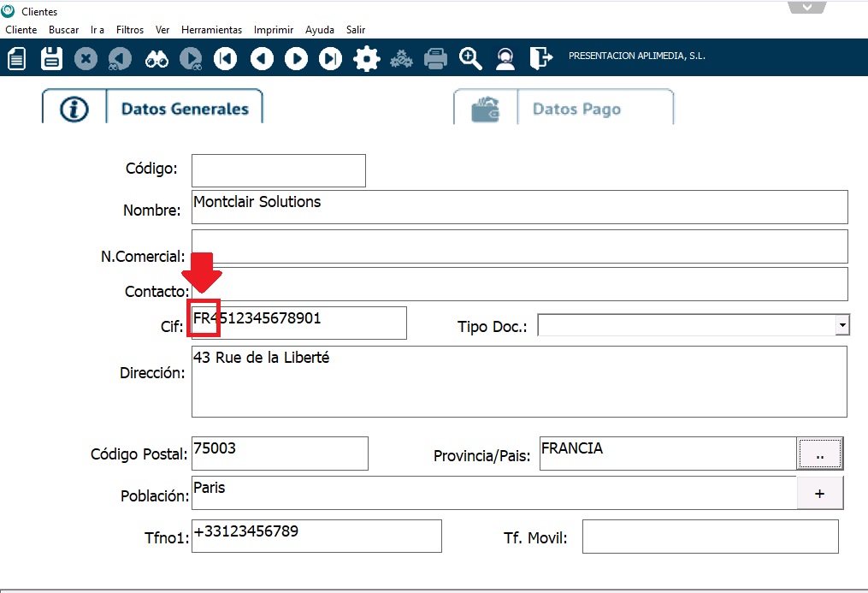Image resolution: width=868 pixels, height=593 pixels.
Task: Expand the Tipo Doc. dropdown
Action: pos(842,325)
